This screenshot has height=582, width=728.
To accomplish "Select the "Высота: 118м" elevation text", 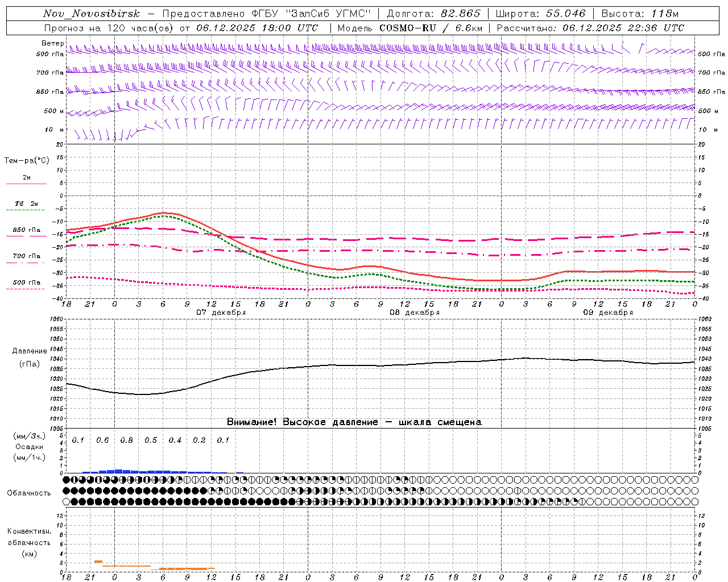I will (x=640, y=14).
